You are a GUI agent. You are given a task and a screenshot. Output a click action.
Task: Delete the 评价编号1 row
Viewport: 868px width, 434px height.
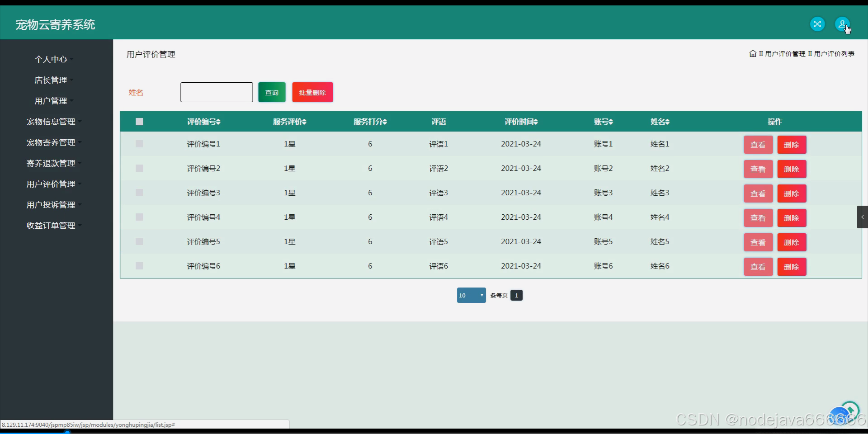click(x=792, y=145)
